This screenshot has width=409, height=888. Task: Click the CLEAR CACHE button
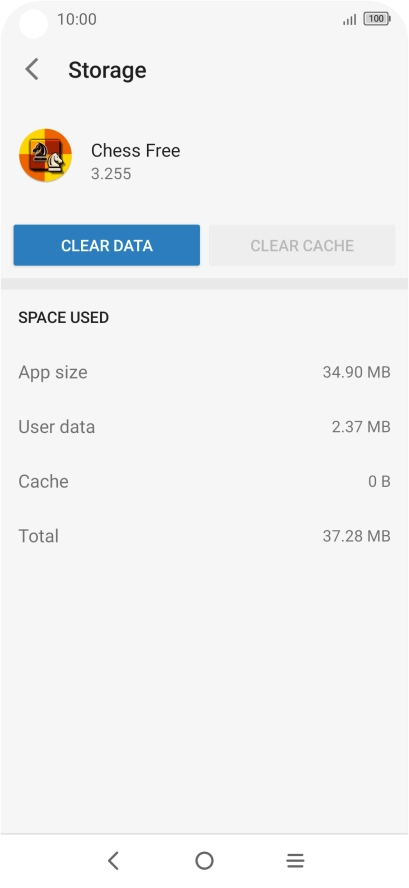[302, 245]
